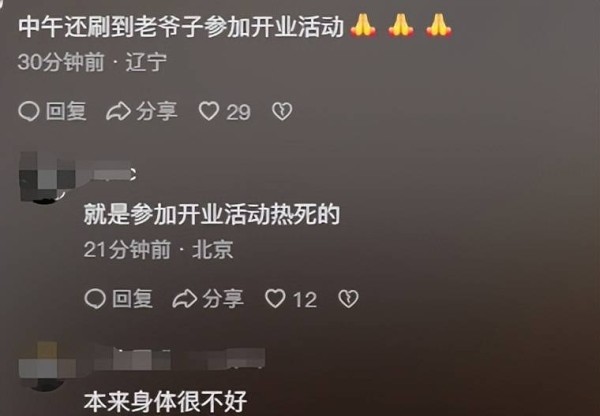Like the comment showing 29 likes
This screenshot has height=416, width=600.
pyautogui.click(x=209, y=111)
